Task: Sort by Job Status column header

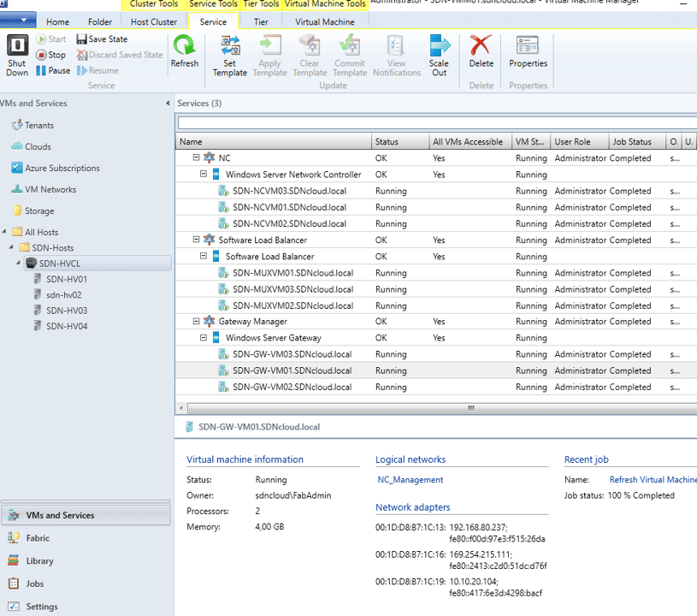Action: 636,141
